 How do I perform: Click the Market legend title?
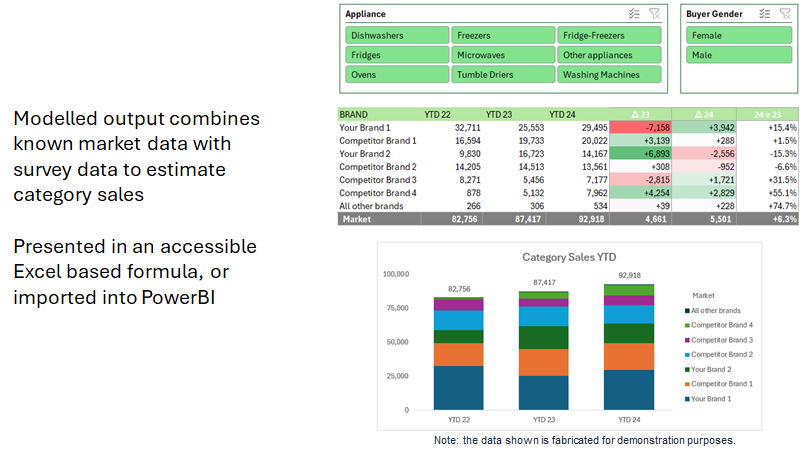(x=703, y=296)
